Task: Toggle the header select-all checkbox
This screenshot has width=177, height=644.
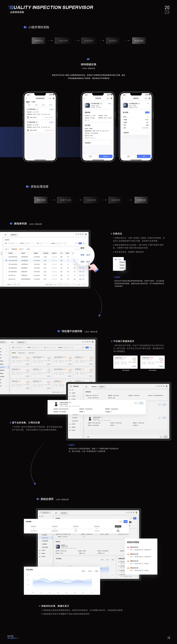Action: click(x=6, y=253)
